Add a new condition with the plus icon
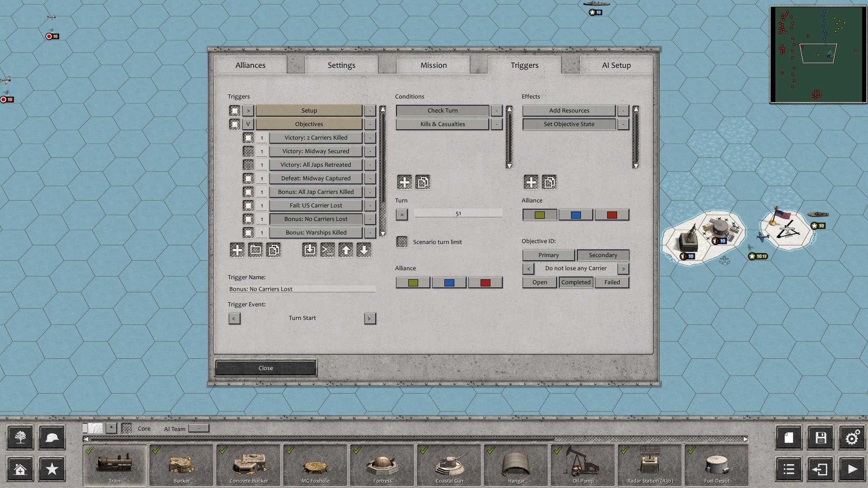 pyautogui.click(x=404, y=182)
